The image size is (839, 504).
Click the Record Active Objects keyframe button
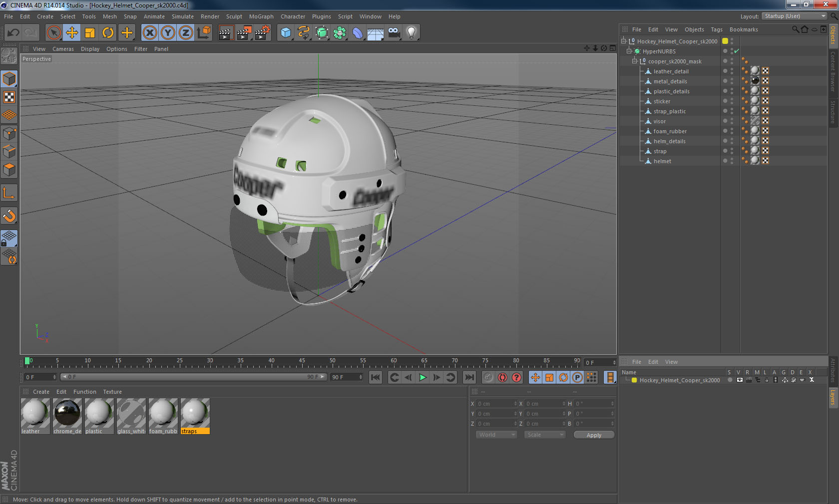[488, 377]
